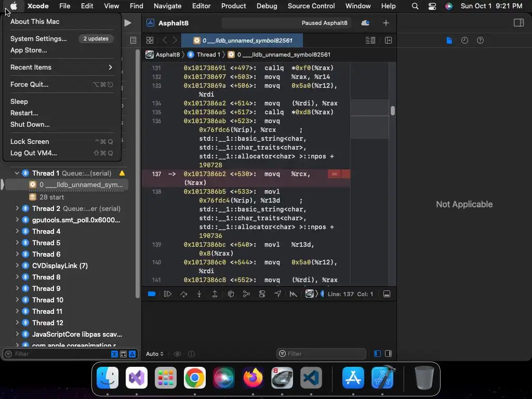Viewport: 532px width, 399px height.
Task: Step into icon in debug bar
Action: point(199,294)
